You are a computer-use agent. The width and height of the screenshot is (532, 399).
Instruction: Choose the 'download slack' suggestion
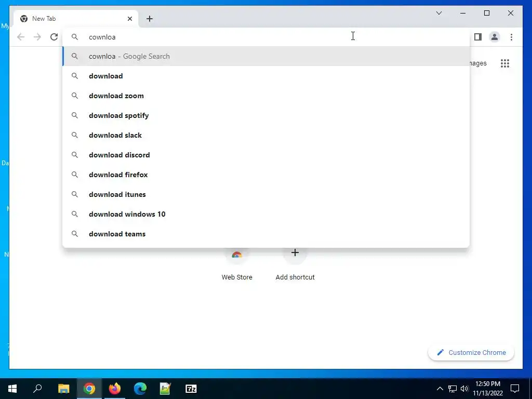[266, 135]
